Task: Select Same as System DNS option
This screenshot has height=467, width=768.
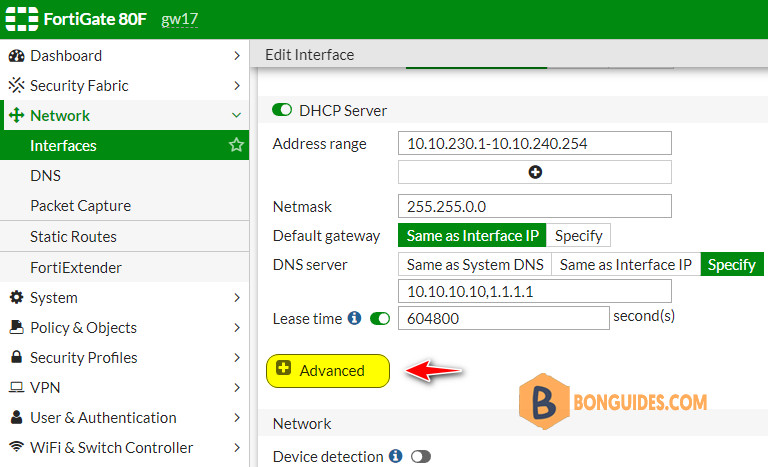Action: click(x=475, y=265)
